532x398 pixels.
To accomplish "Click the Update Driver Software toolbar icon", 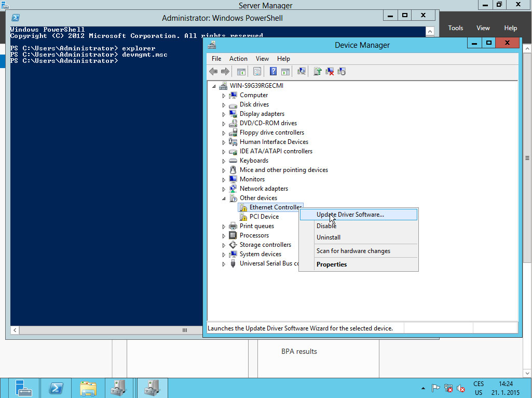I will coord(318,72).
